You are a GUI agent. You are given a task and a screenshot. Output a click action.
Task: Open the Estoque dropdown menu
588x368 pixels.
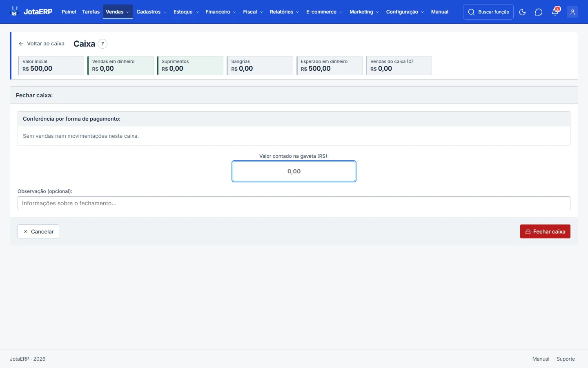tap(186, 12)
